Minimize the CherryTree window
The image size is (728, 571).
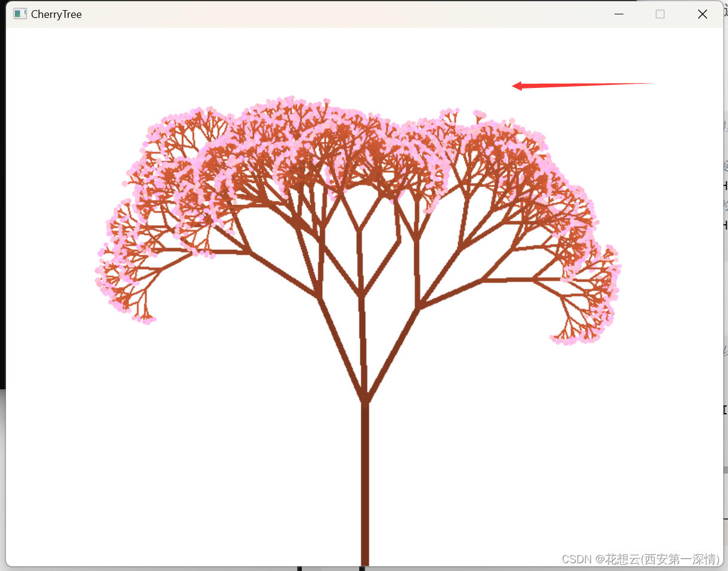[619, 14]
